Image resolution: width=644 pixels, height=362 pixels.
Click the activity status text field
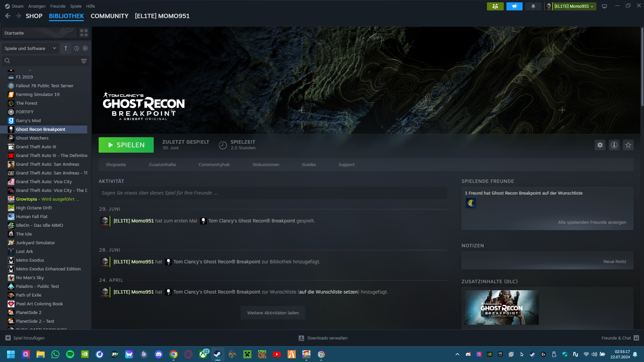tap(273, 193)
